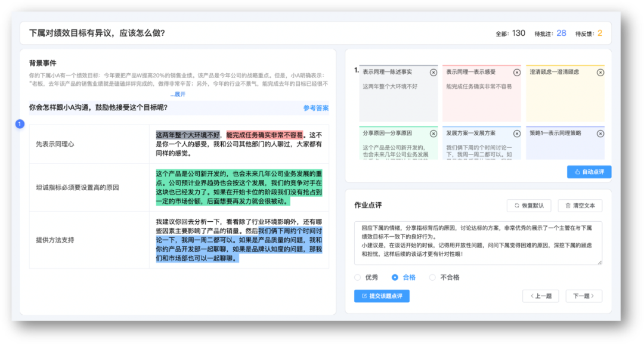Click the page title 下属对绩效目标有异议
644x344 pixels.
(x=97, y=33)
